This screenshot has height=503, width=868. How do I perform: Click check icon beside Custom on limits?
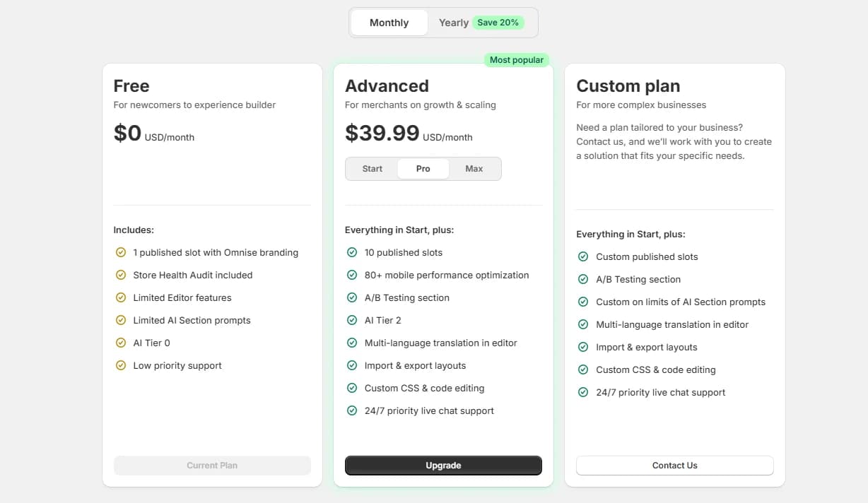(x=583, y=302)
